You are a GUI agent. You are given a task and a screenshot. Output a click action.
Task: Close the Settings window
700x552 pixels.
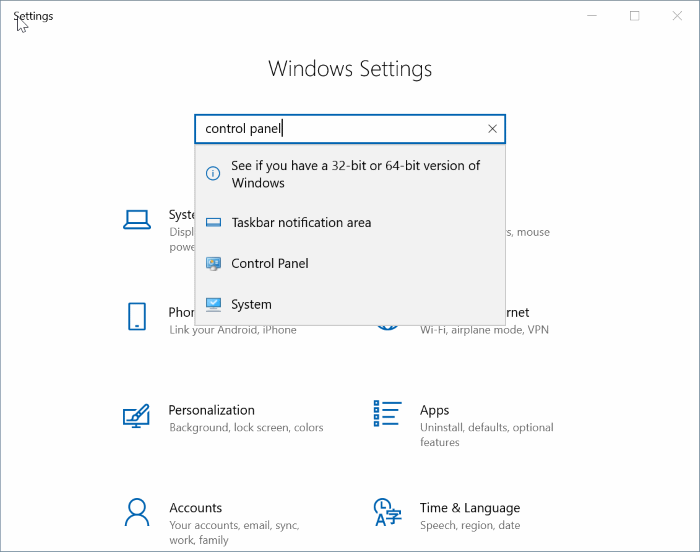[677, 16]
